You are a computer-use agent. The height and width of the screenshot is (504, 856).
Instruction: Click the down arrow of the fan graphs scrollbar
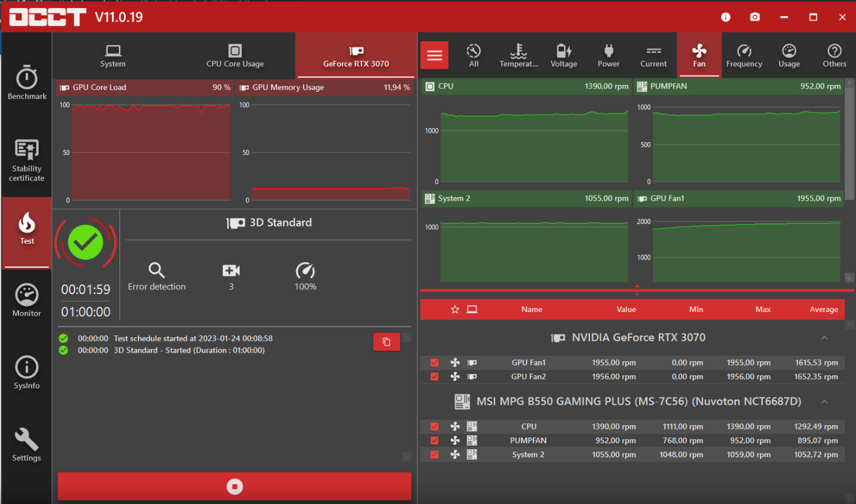tap(850, 278)
